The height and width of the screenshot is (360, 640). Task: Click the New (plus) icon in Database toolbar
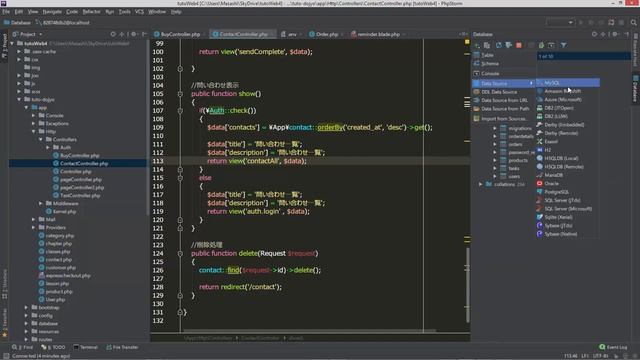pyautogui.click(x=477, y=45)
